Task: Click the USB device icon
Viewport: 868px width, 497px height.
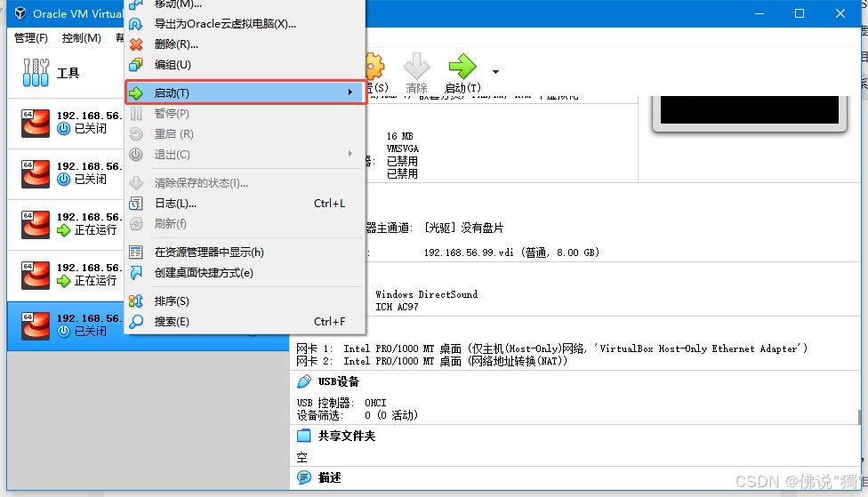Action: 304,381
